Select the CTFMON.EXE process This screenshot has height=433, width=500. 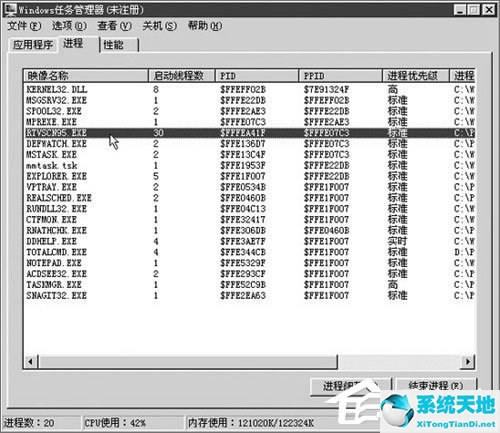coord(249,219)
